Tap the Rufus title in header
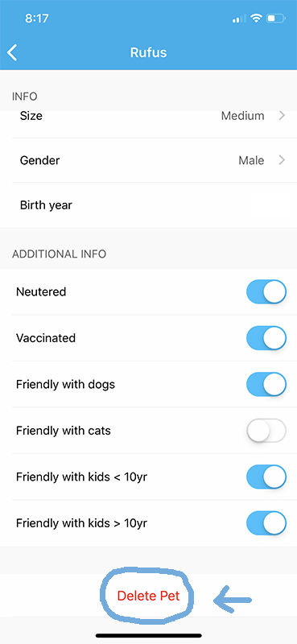The width and height of the screenshot is (297, 644). pos(148,52)
